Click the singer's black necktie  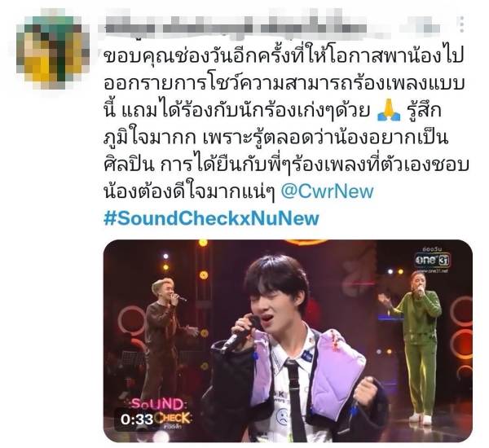[x=296, y=401]
